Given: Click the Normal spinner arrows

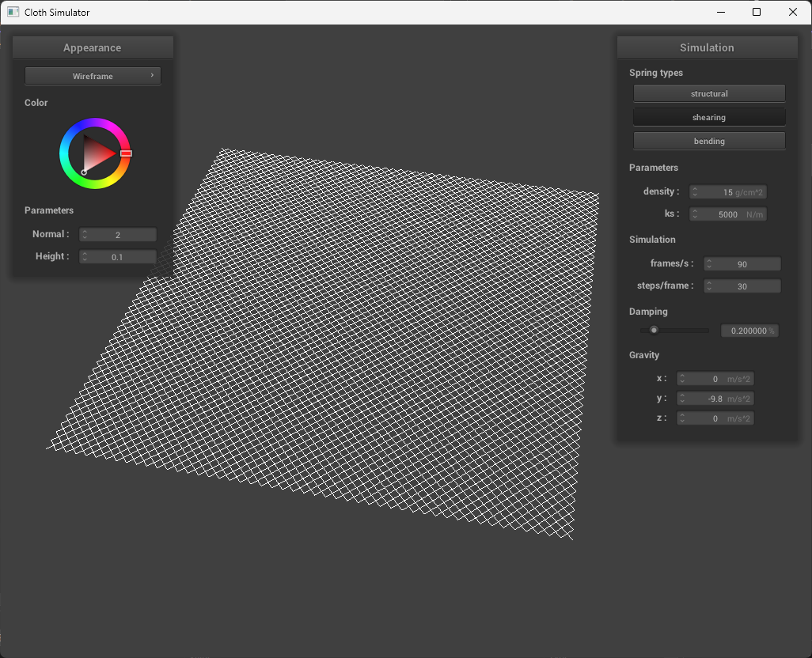Looking at the screenshot, I should [85, 235].
